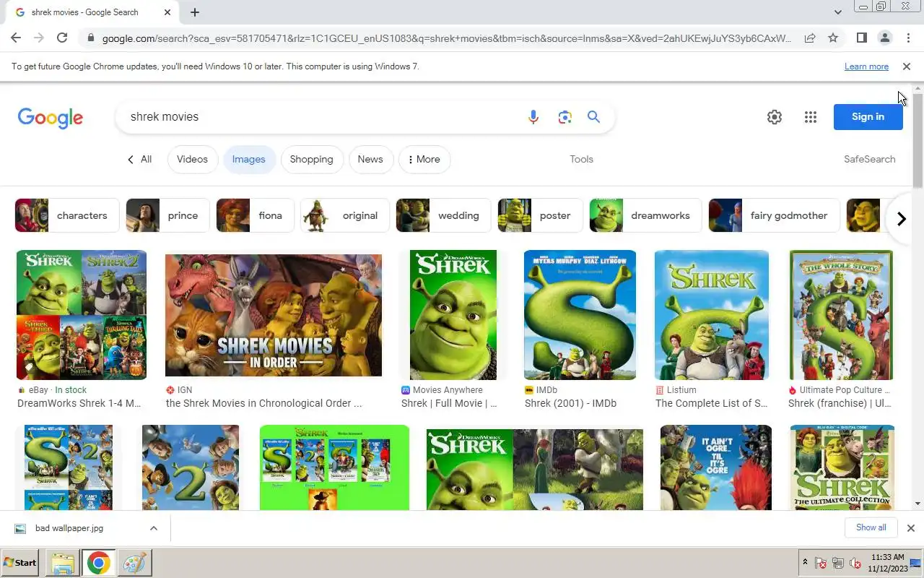Open the Tools filter options
This screenshot has height=578, width=924.
click(581, 160)
